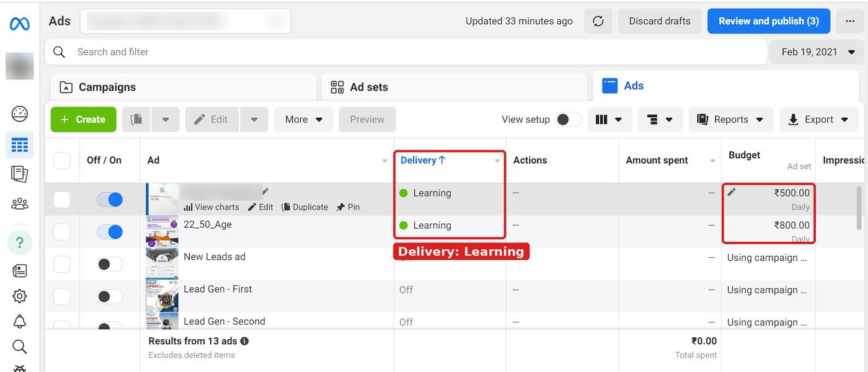Click the Preview button
Viewport: 868px width, 372px height.
click(367, 120)
